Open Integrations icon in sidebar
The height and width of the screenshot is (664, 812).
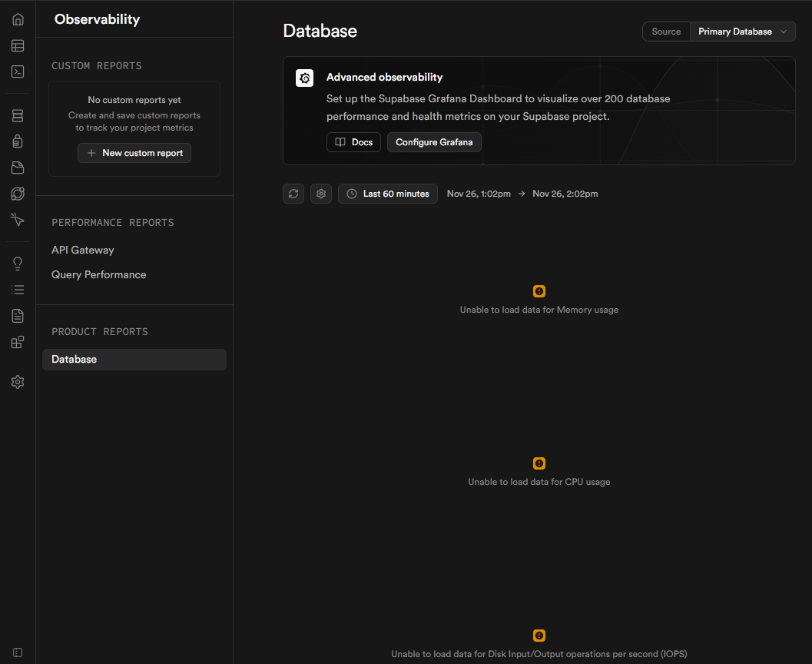(18, 342)
